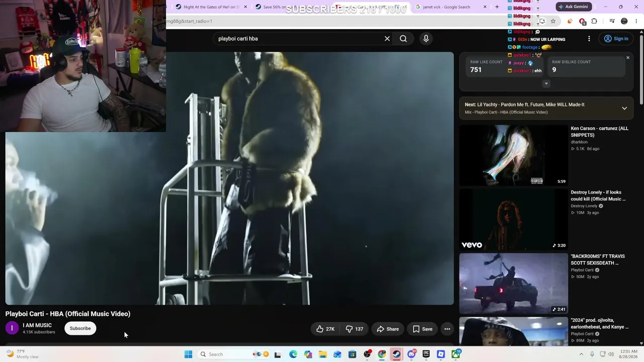Click the Ask Gemini button
644x362 pixels.
coord(573,7)
